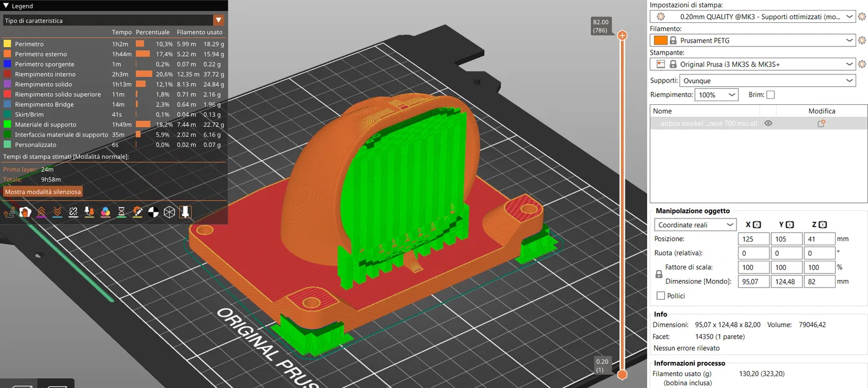Click the printer icon beside Original Prusa i3
Screen dimensions: 868x388
tap(661, 64)
